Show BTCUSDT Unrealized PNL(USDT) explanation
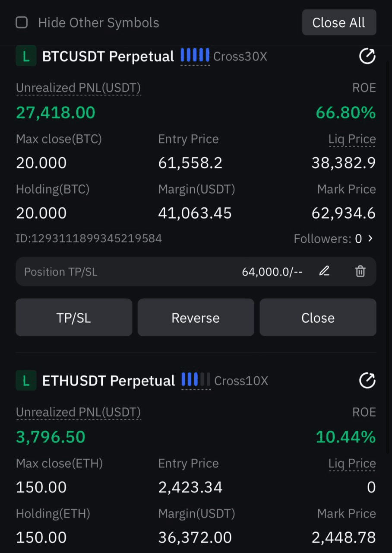Viewport: 392px width, 553px height. 78,88
